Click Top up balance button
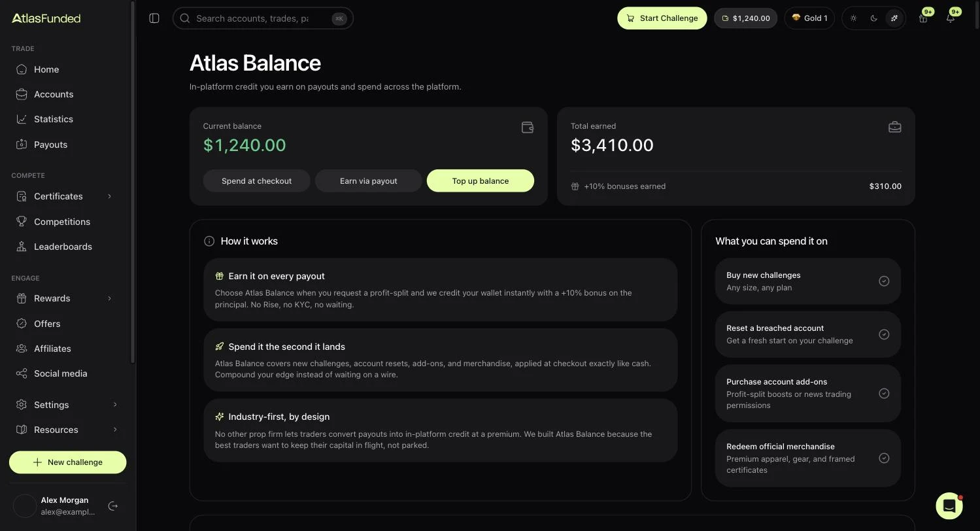 tap(481, 181)
